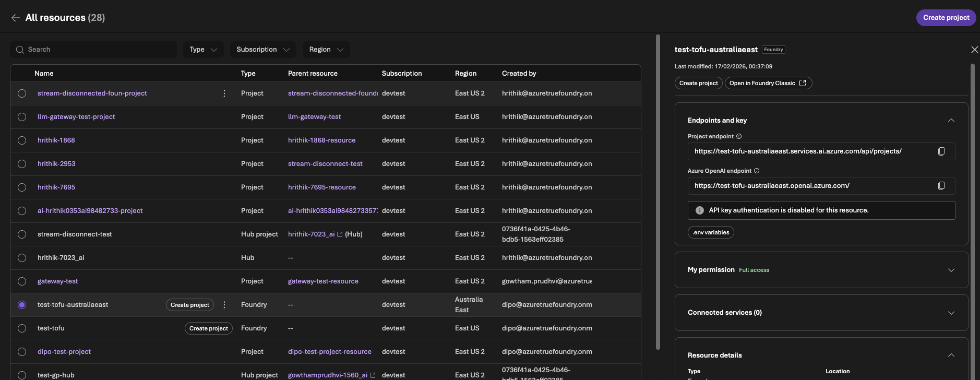Close the resource details panel
Image resolution: width=980 pixels, height=380 pixels.
pyautogui.click(x=974, y=50)
